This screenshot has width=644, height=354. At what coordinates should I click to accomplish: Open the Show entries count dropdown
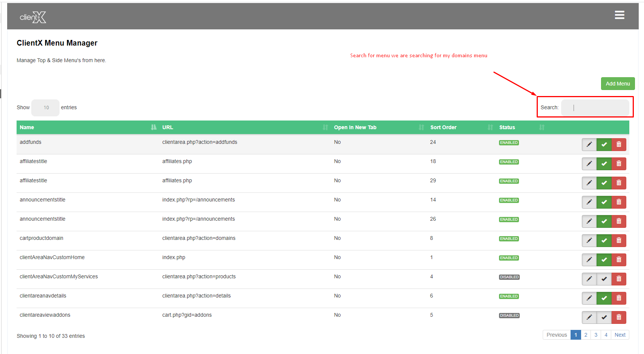(x=46, y=108)
